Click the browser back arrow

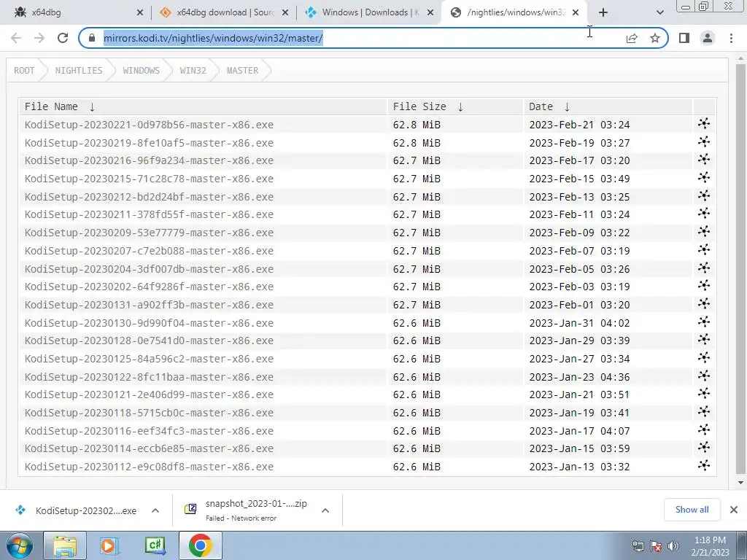point(16,38)
